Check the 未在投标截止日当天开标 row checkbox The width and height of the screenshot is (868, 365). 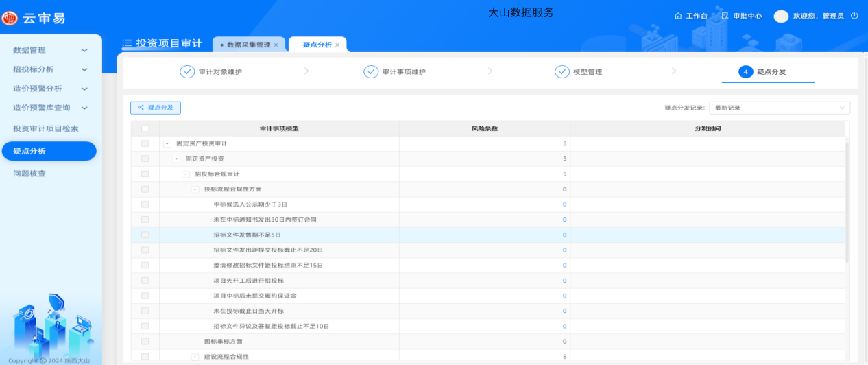click(x=145, y=311)
